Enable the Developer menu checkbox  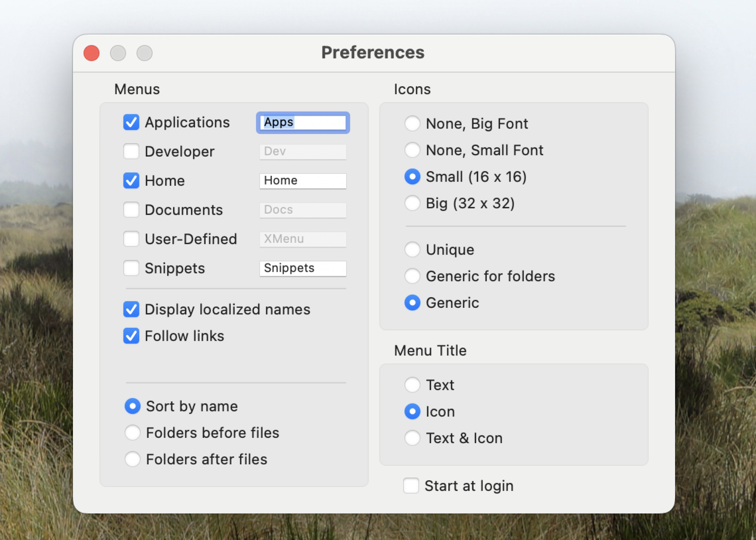click(131, 152)
